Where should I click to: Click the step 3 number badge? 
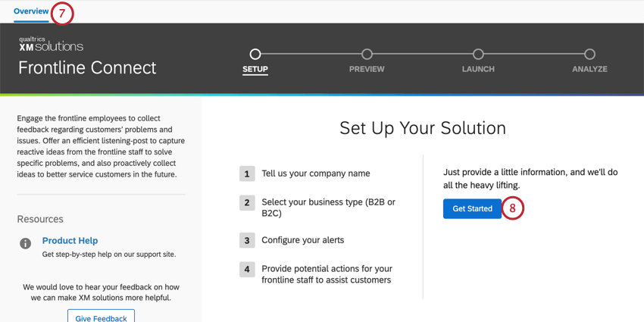[x=247, y=240]
